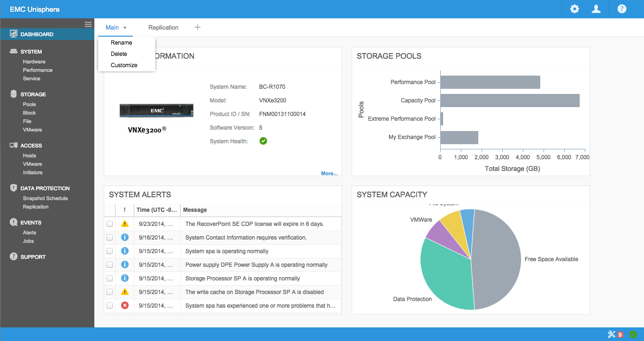Toggle the Main tab dropdown arrow
Screen dimensions: 644x341
coord(125,28)
